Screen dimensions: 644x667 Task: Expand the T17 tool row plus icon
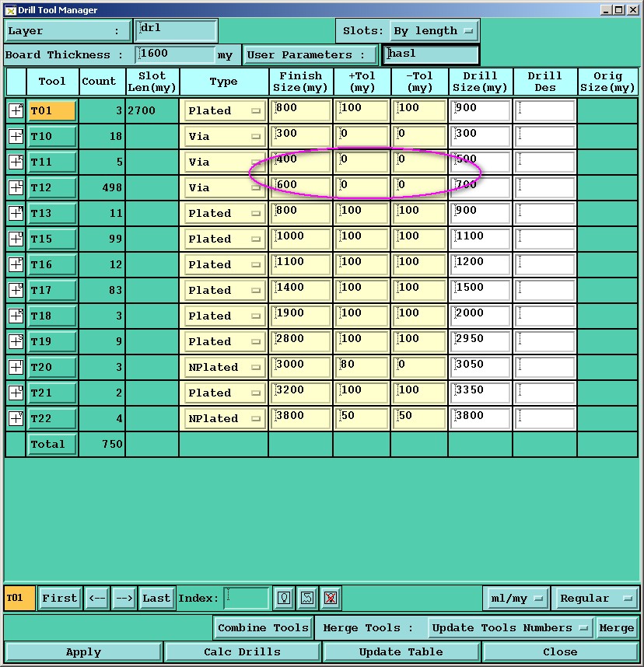pyautogui.click(x=16, y=290)
